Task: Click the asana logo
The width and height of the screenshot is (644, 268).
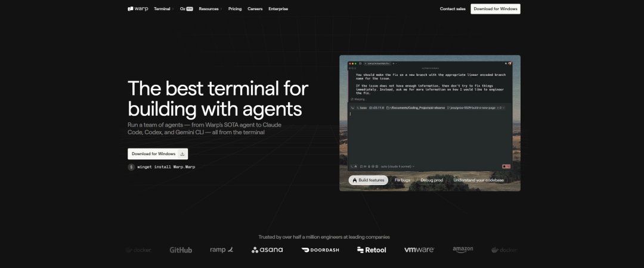Action: pyautogui.click(x=267, y=249)
